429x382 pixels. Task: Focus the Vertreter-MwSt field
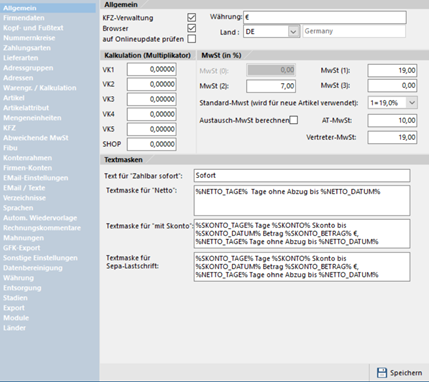pyautogui.click(x=392, y=137)
